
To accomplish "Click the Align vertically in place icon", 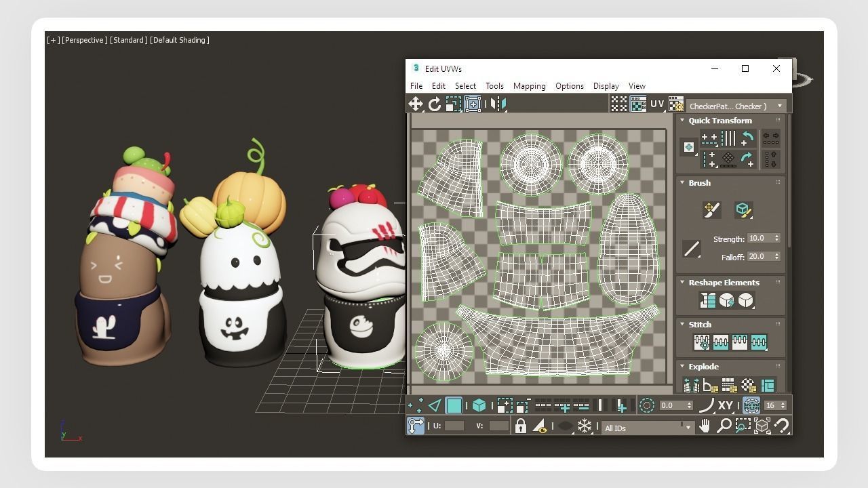I will (x=709, y=159).
